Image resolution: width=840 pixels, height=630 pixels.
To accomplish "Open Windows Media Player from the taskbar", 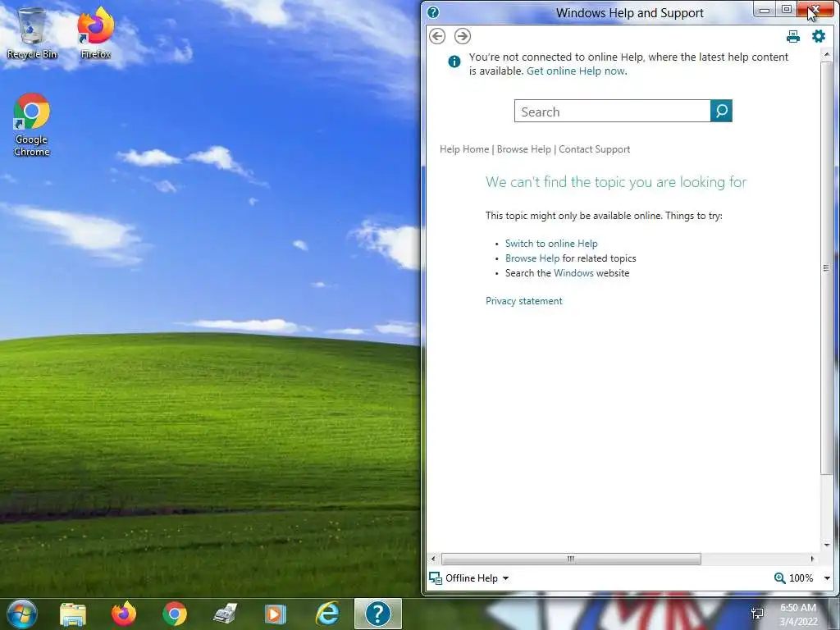I will [276, 614].
